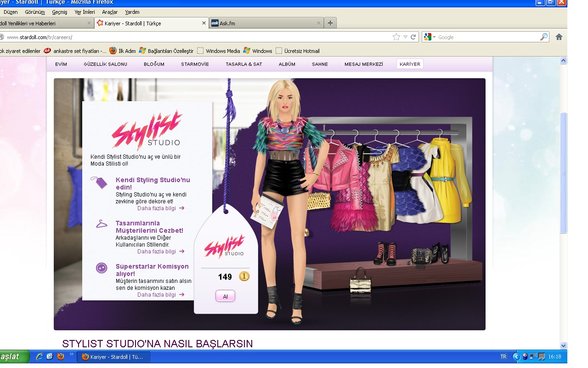Screen dimensions: 588x368
Task: Open Daha fazla bilgi under Süperstarlar Komisyon alıyor
Action: coord(161,295)
